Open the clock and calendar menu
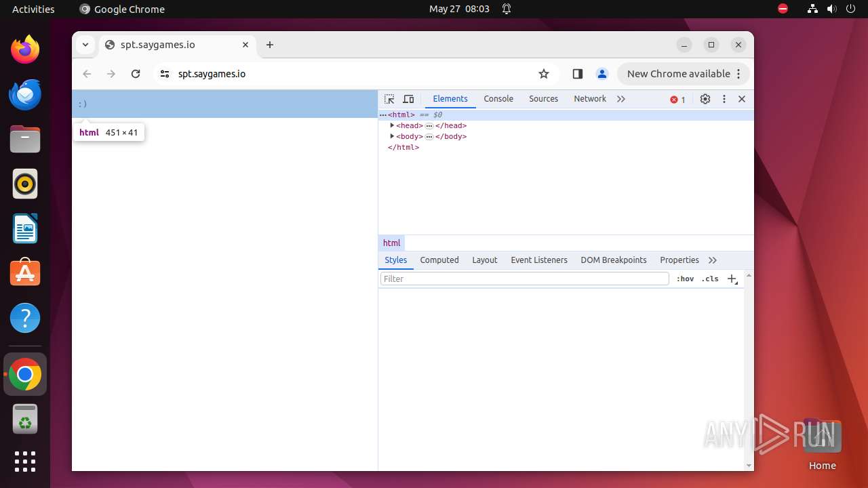 [x=459, y=9]
